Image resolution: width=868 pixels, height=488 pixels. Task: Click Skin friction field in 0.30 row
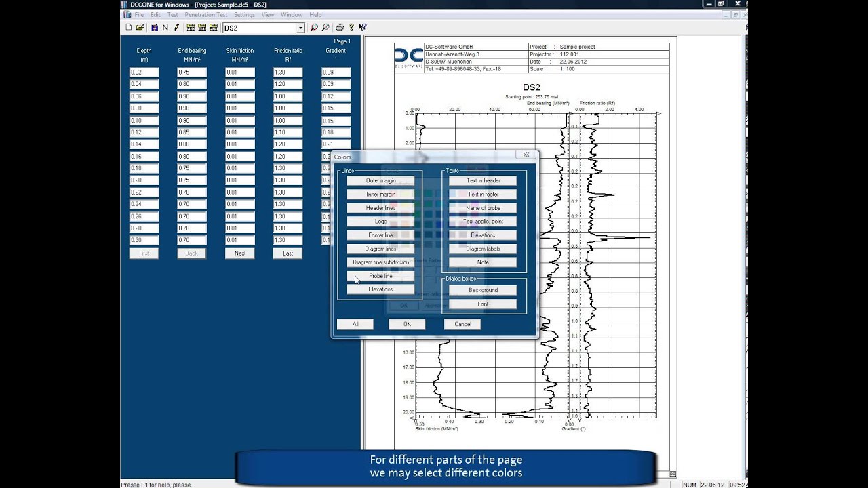[x=240, y=241]
